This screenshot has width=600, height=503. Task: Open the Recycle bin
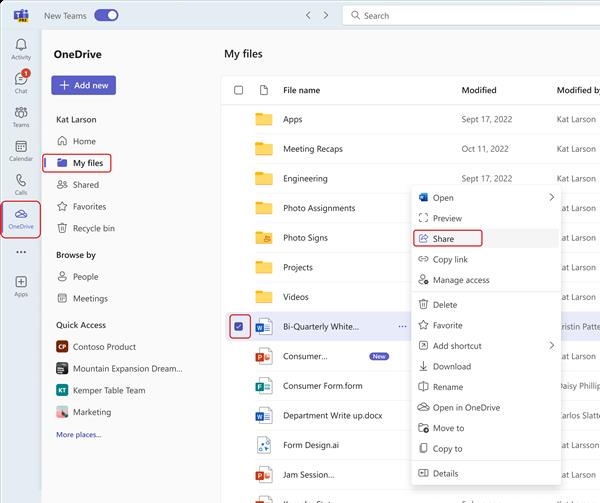[86, 228]
